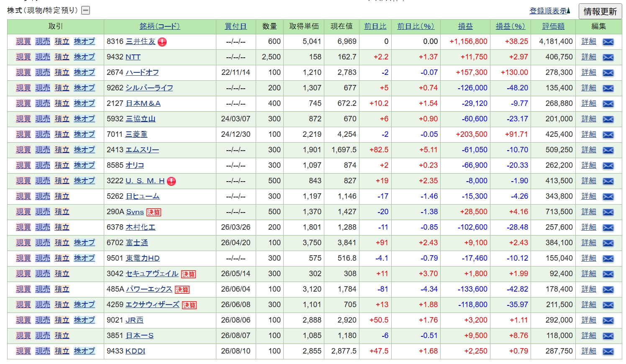The width and height of the screenshot is (626, 364).
Task: Open 詳細 for the 三井住友 row
Action: [589, 41]
